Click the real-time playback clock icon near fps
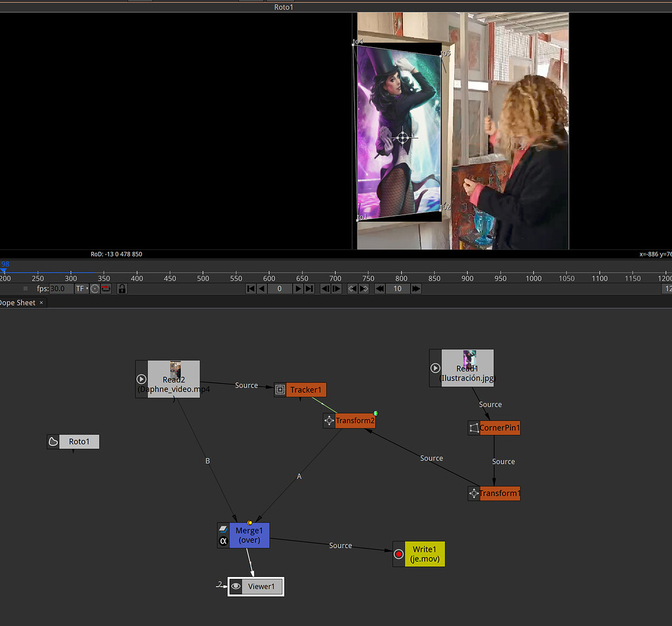This screenshot has width=672, height=626. point(95,289)
